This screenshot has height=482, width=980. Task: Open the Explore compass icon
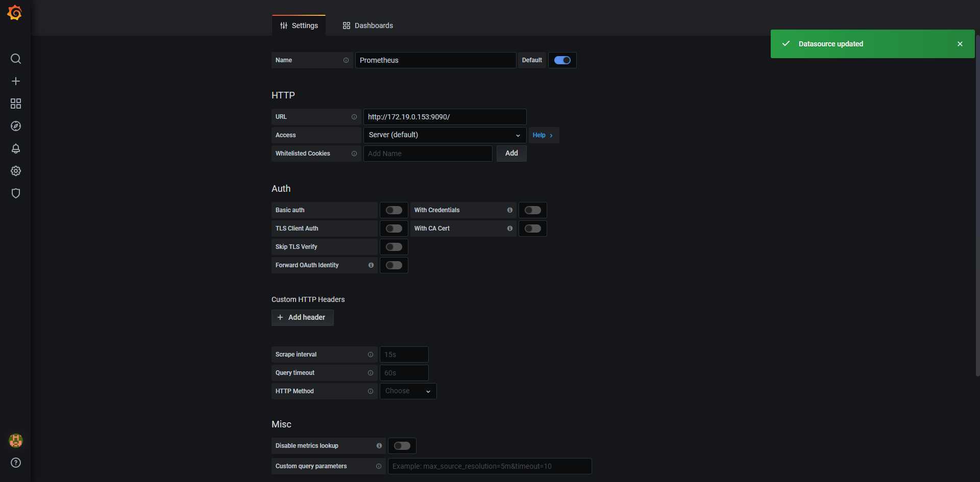[16, 126]
